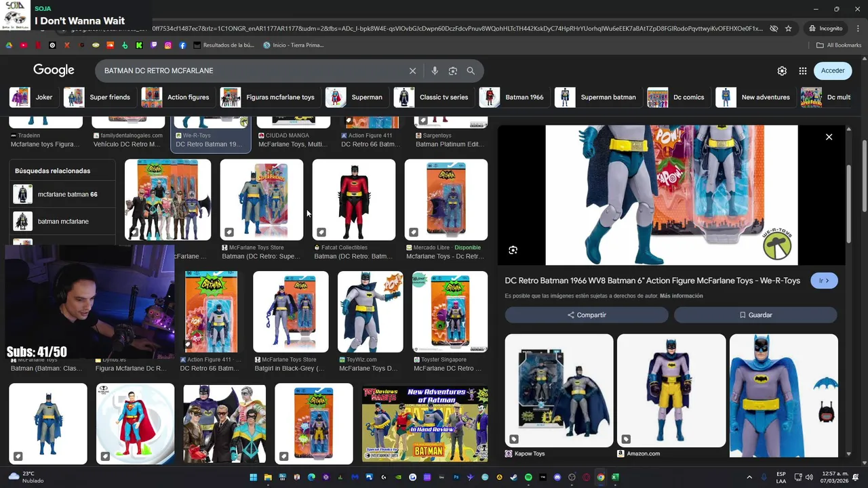Open Facebook bookmark in bookmarks bar
Screen dimensions: 868x488
(183, 45)
